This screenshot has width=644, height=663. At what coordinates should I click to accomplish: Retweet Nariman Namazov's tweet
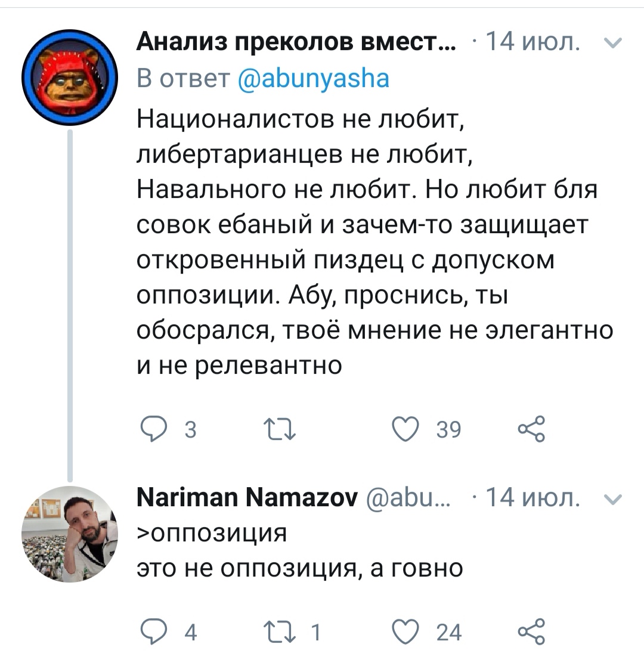[x=278, y=631]
